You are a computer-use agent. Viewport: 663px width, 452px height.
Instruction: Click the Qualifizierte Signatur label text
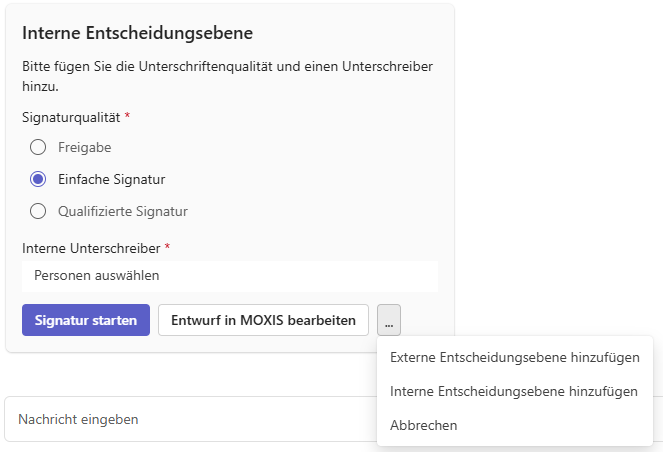123,211
